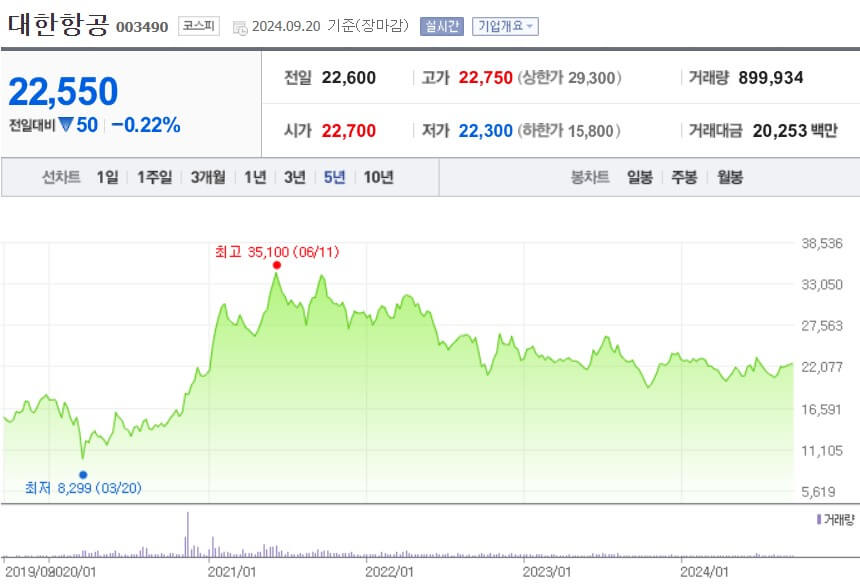Click the 고가 value 22,750
Viewport: 860px width, 586px height.
[x=485, y=78]
